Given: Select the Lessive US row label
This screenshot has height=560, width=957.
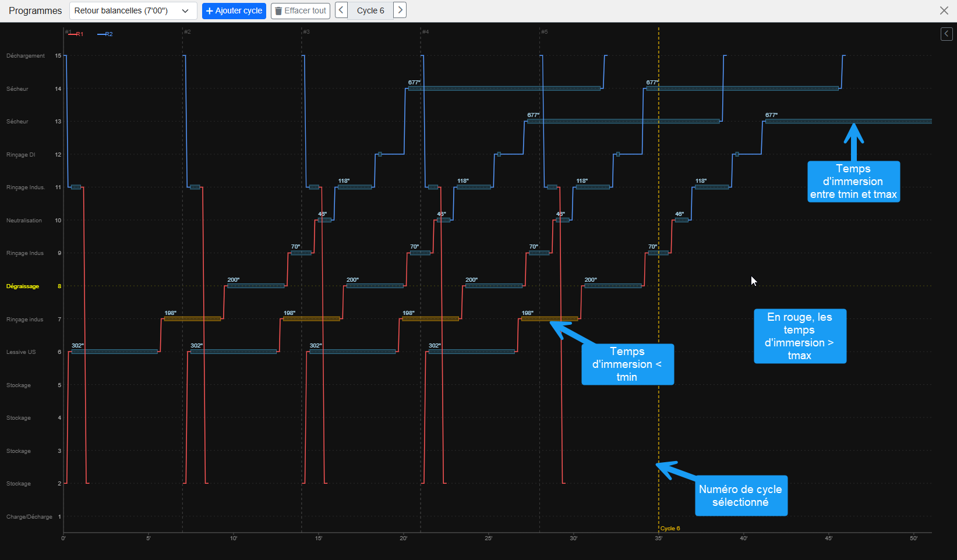Looking at the screenshot, I should click(x=21, y=352).
